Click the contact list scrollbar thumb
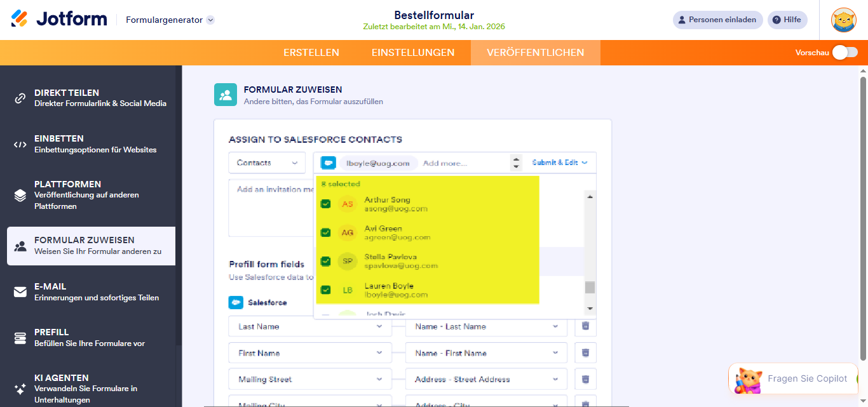The height and width of the screenshot is (407, 868). click(590, 288)
